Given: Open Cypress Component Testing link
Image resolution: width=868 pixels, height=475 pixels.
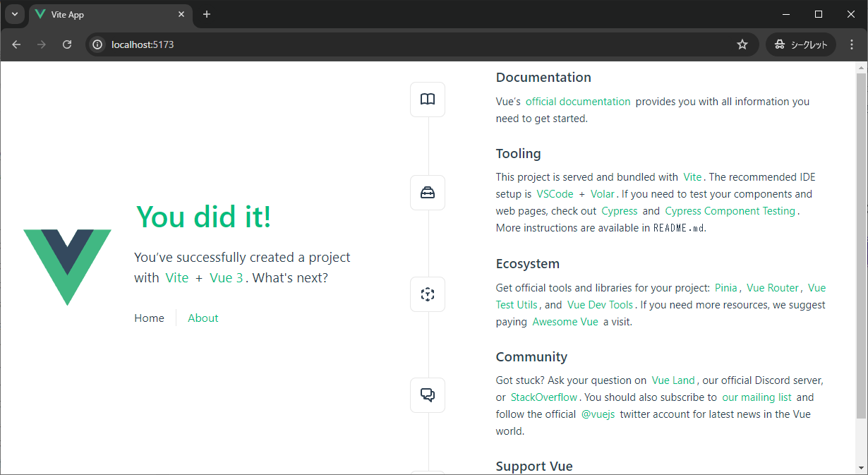Looking at the screenshot, I should tap(730, 211).
